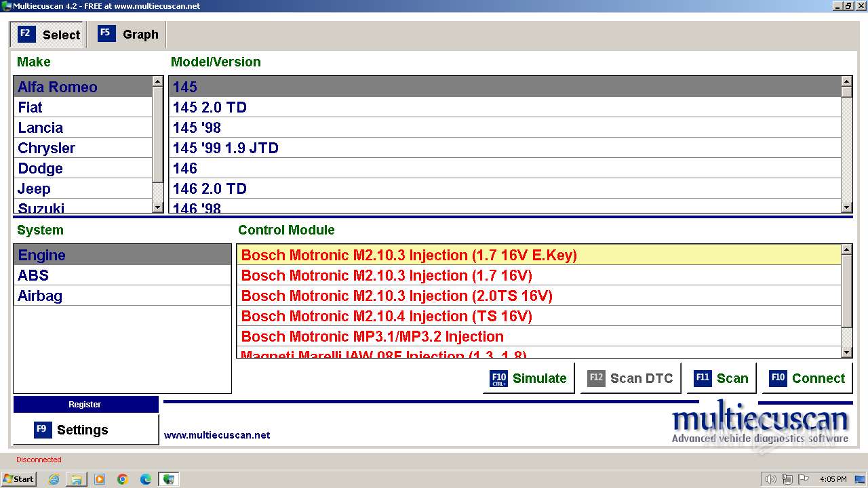
Task: Launch Microsoft Edge from the taskbar
Action: click(x=146, y=479)
